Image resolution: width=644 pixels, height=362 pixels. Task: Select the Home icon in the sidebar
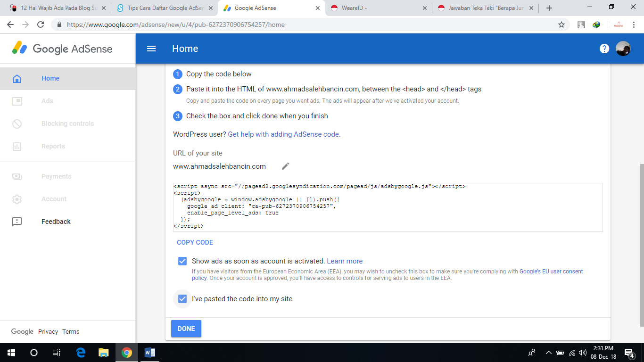pyautogui.click(x=17, y=78)
